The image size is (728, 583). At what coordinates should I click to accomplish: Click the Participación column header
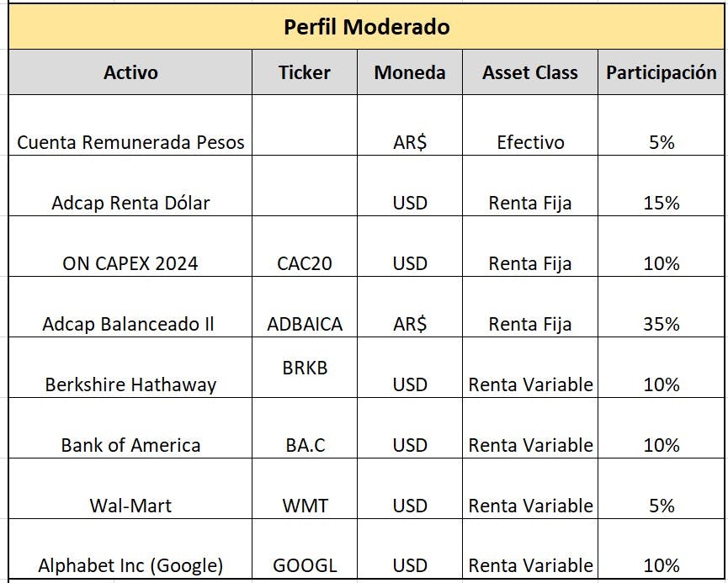tap(662, 72)
